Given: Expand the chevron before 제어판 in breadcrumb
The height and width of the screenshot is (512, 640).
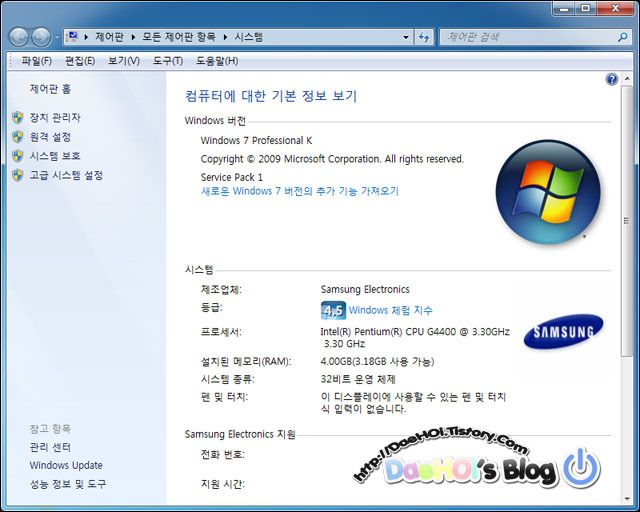Looking at the screenshot, I should (x=86, y=37).
